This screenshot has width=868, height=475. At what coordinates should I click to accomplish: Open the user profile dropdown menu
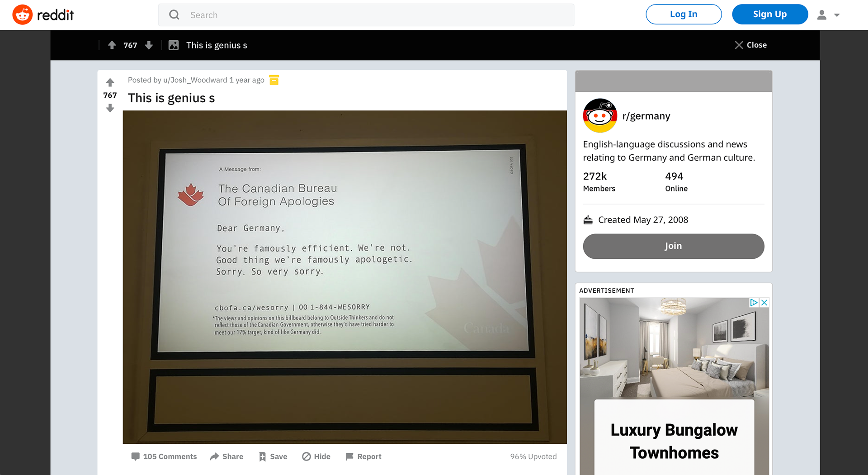click(x=828, y=15)
